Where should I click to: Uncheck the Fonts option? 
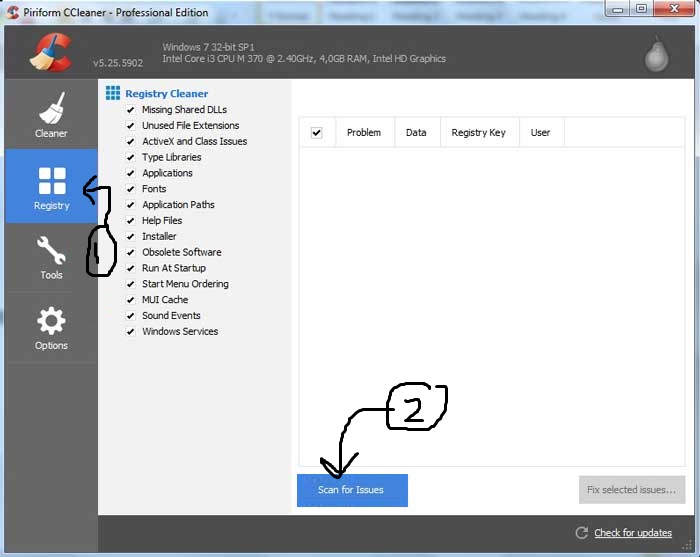coord(130,189)
